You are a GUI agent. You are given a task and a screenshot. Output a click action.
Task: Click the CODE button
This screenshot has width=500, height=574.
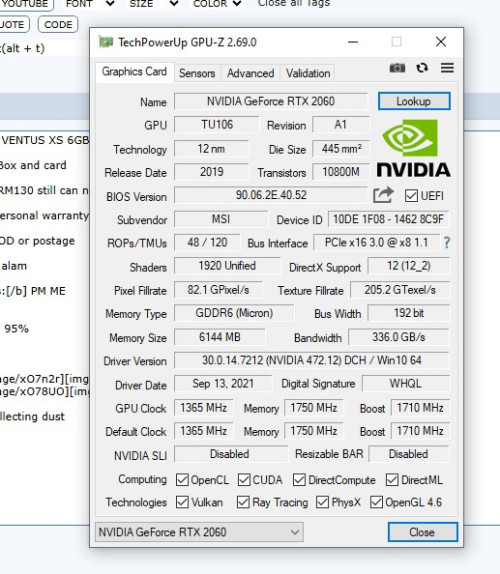[58, 25]
